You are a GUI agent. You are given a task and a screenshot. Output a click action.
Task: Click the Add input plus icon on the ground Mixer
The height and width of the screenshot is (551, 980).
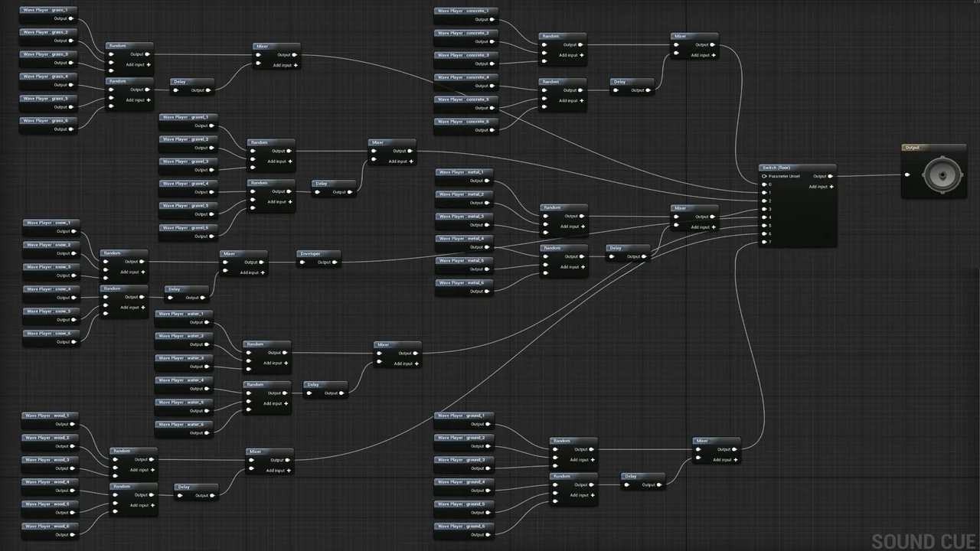coord(736,459)
